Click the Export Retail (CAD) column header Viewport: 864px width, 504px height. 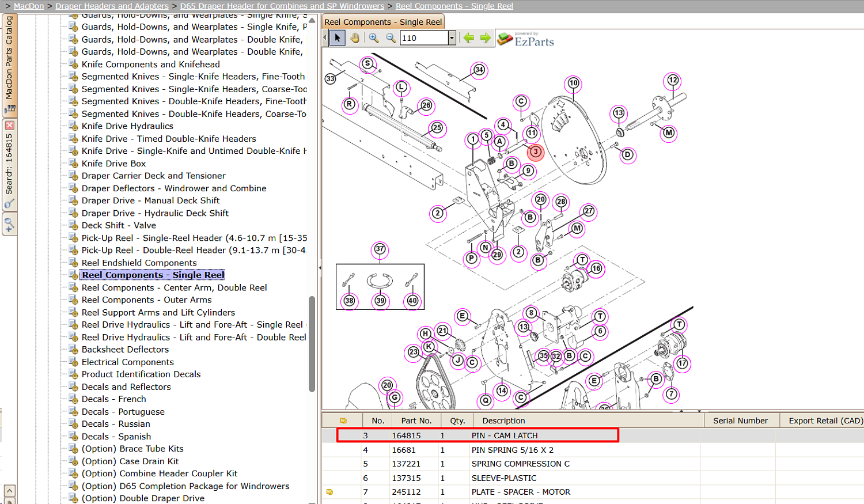click(x=823, y=420)
